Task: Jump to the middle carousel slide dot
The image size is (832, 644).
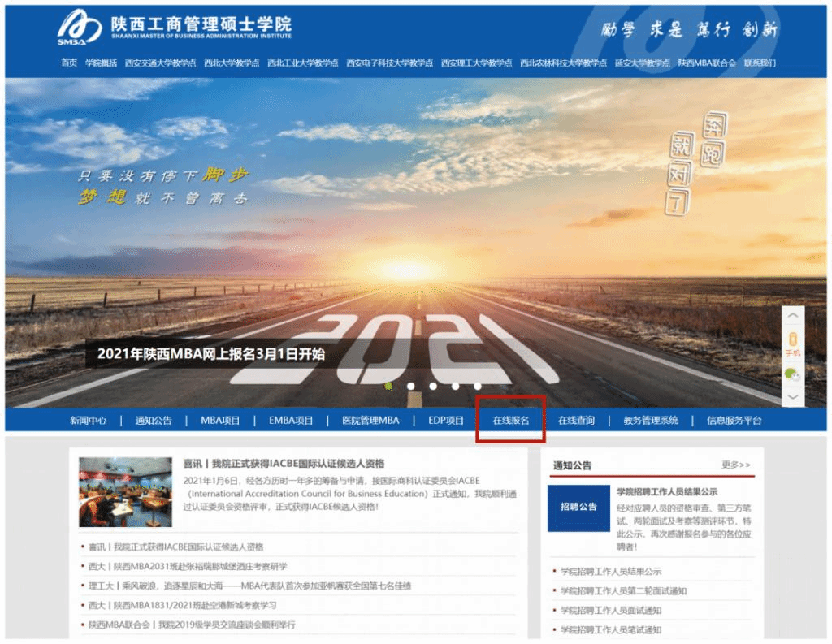Action: point(433,387)
